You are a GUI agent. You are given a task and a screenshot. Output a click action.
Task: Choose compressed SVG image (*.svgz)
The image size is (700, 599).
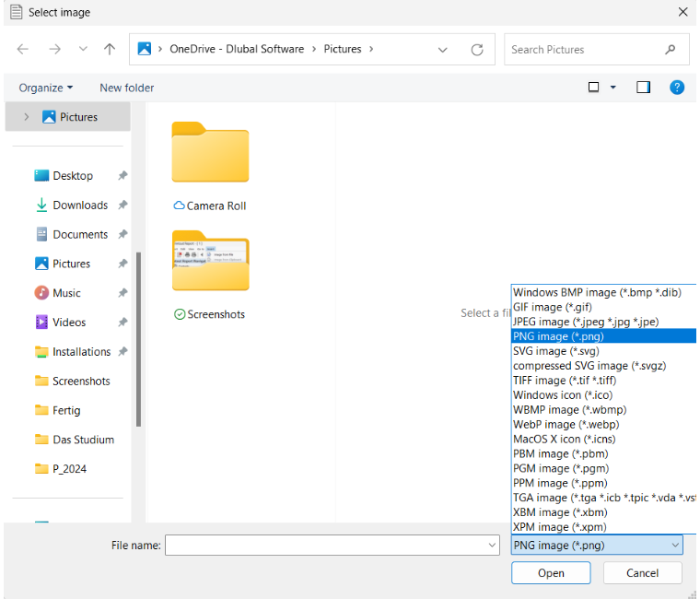pos(603,365)
